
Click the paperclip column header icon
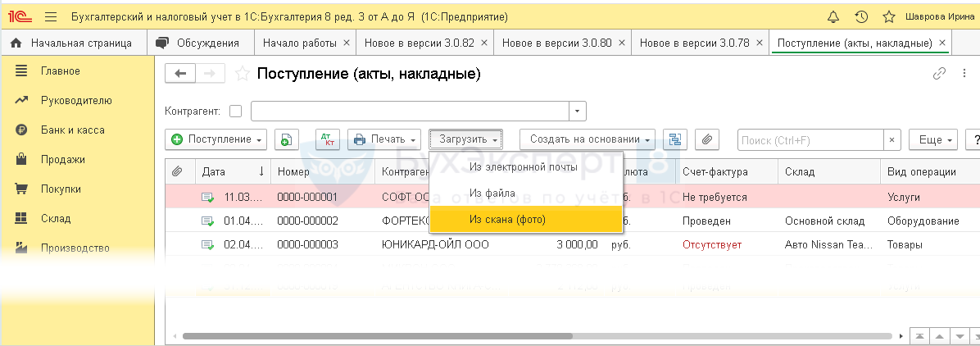(177, 171)
